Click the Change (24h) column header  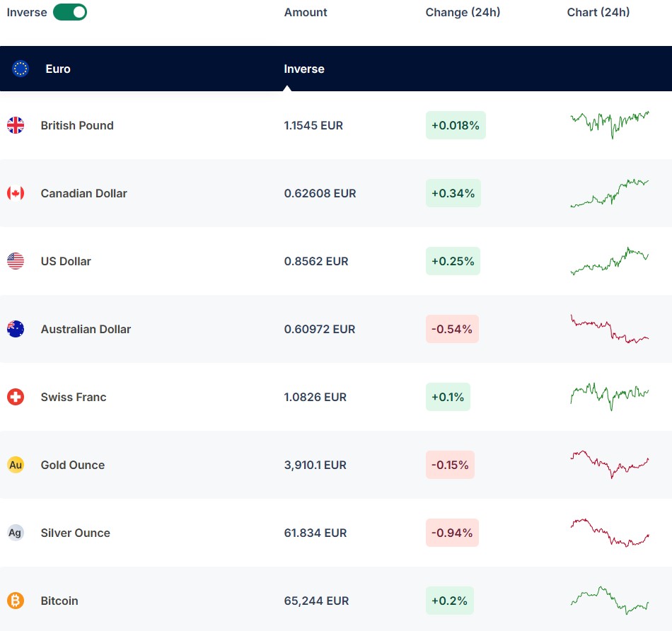point(463,12)
